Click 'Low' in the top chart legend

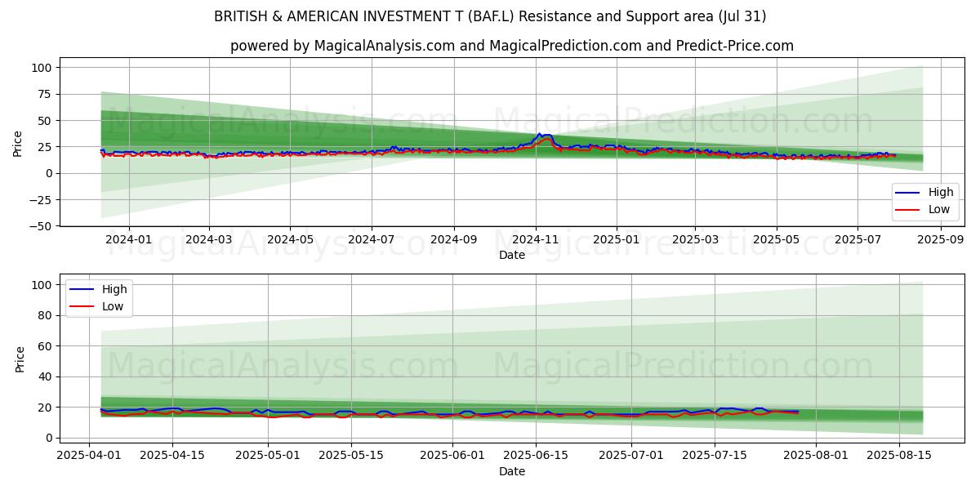(x=939, y=209)
